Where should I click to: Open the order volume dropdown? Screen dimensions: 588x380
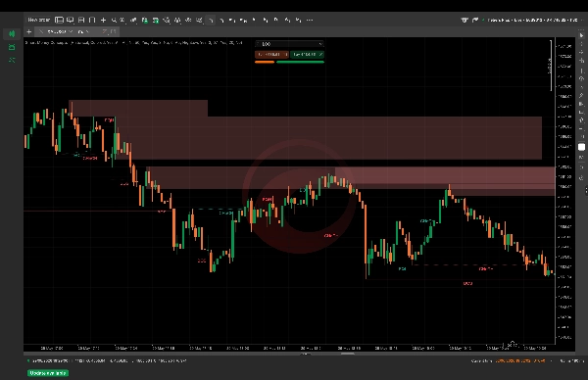click(289, 44)
